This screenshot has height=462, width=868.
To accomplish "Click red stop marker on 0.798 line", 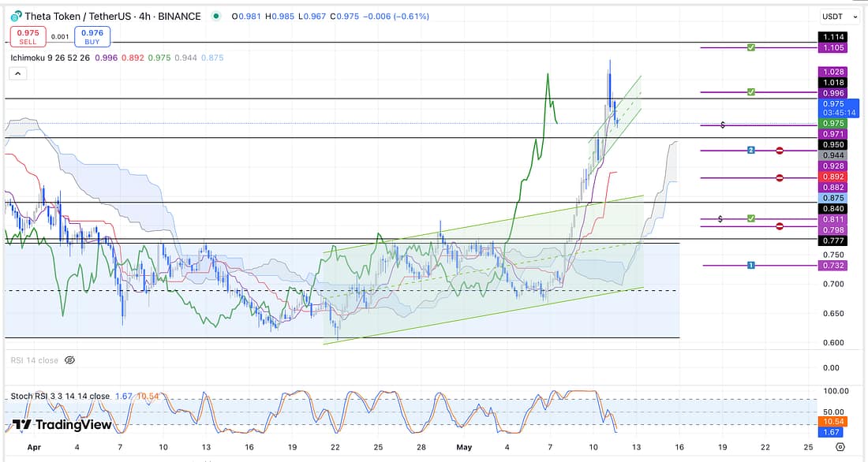I will click(780, 226).
